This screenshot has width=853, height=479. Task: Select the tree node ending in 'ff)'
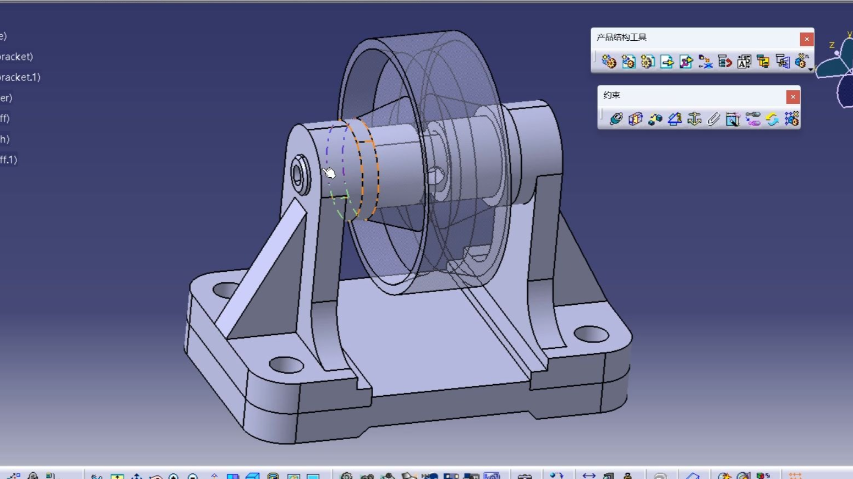pyautogui.click(x=5, y=119)
